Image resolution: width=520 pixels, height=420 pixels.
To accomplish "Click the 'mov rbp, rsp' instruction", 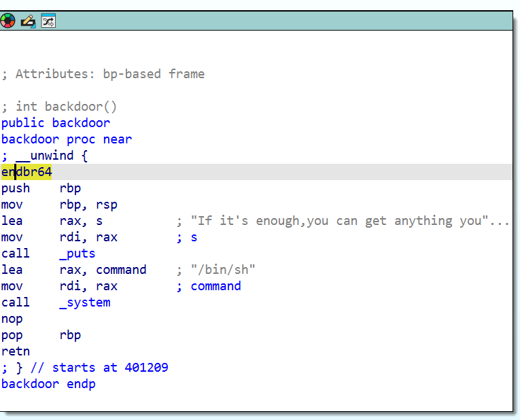I will (x=59, y=205).
